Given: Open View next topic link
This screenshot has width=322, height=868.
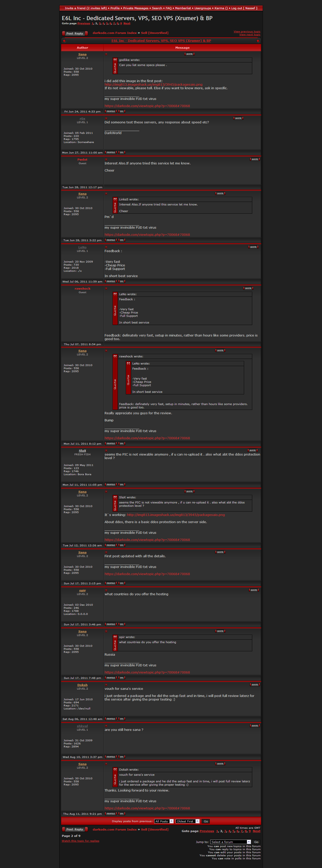Looking at the screenshot, I should 250,35.
